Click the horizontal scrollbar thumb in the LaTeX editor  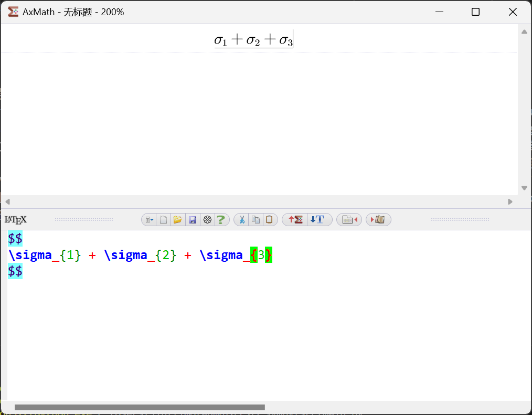tap(140, 408)
